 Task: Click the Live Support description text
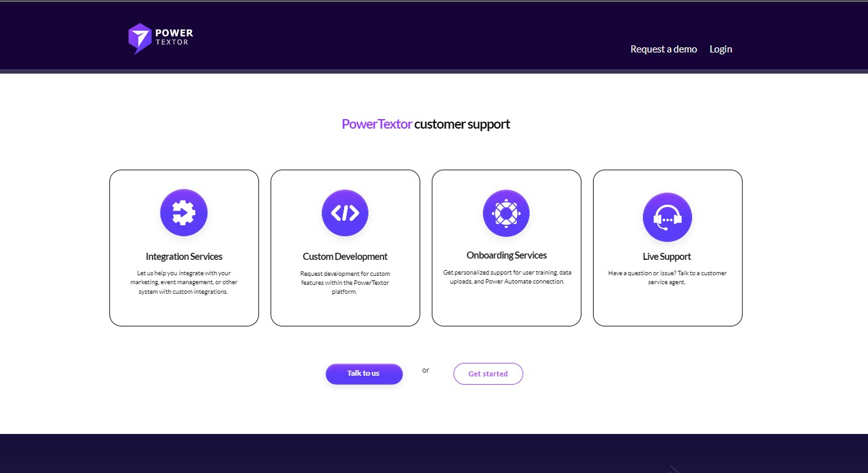pos(667,277)
